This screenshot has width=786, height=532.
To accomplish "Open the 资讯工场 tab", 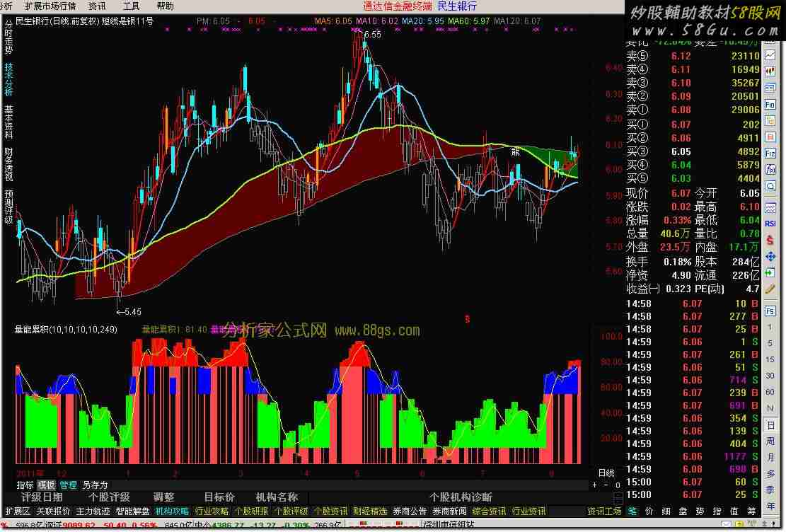I will pos(605,511).
